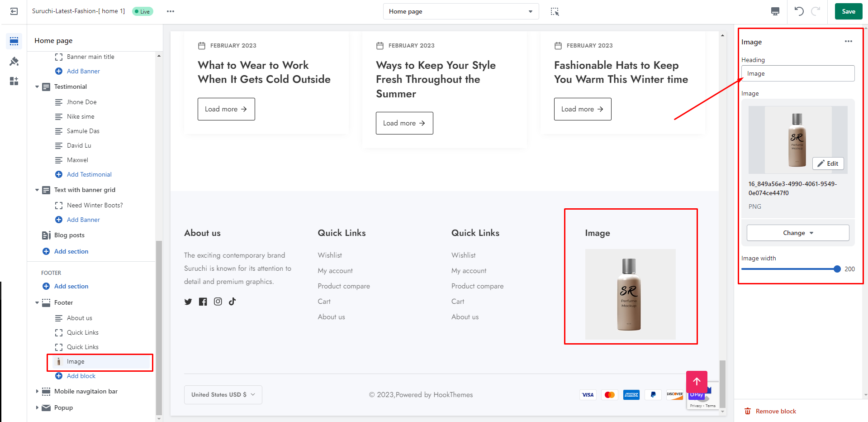The height and width of the screenshot is (422, 868).
Task: Click the scroll-to-top arrow button
Action: click(697, 382)
